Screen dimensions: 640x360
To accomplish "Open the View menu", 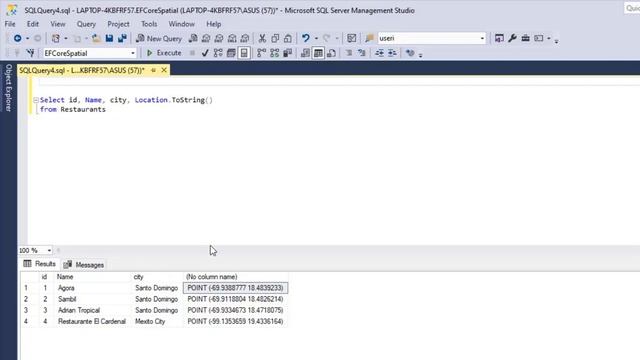I will pyautogui.click(x=58, y=24).
